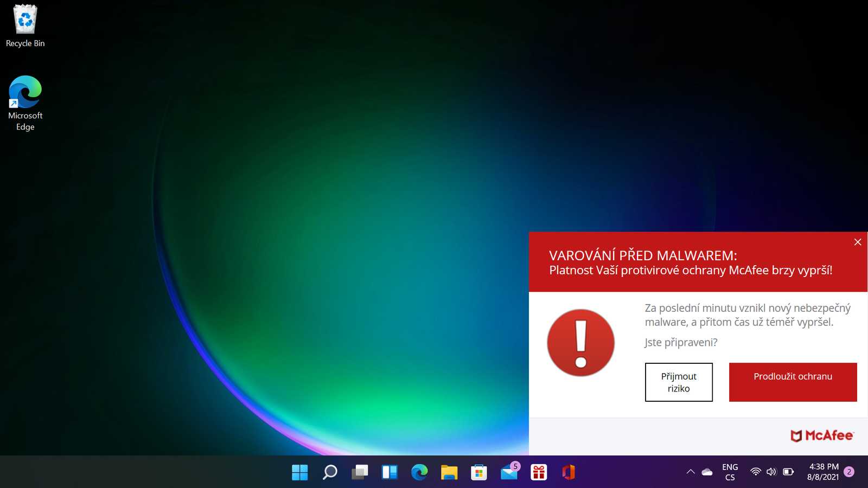Open Task View from the taskbar
The image size is (868, 488).
pos(360,472)
